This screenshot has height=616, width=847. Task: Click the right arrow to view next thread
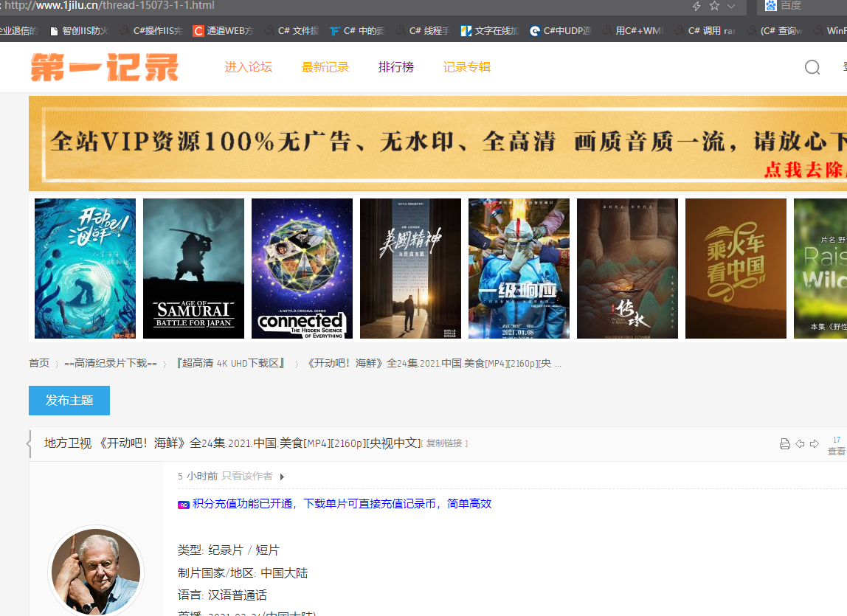[x=815, y=443]
